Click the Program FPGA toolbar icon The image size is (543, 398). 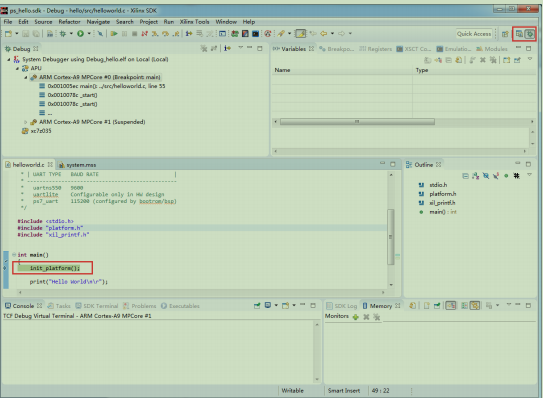click(x=235, y=34)
